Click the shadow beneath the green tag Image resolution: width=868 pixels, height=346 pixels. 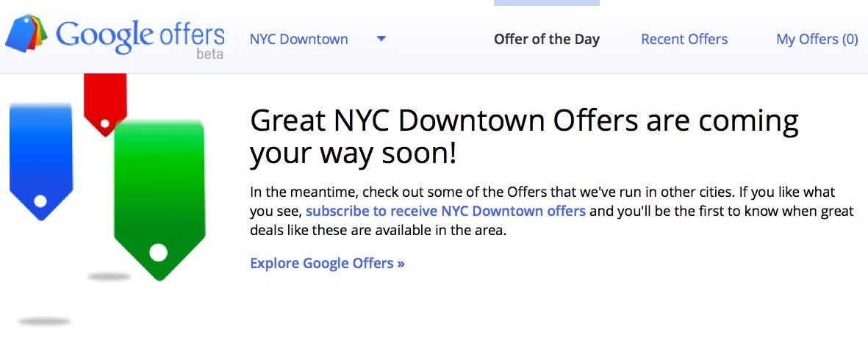109,277
